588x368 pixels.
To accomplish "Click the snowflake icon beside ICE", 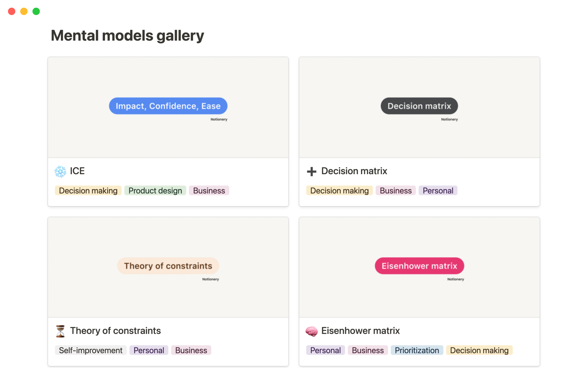I will pyautogui.click(x=60, y=171).
